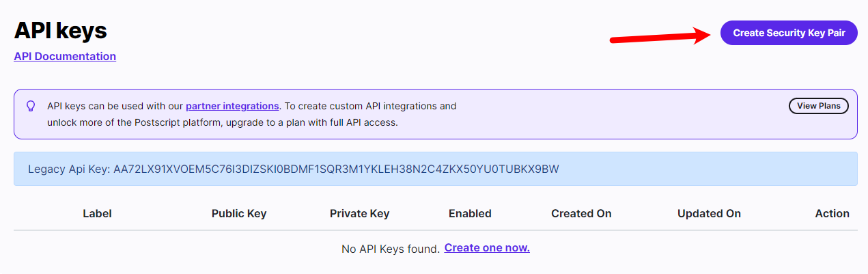
Task: Click the Updated On column header
Action: tap(709, 213)
